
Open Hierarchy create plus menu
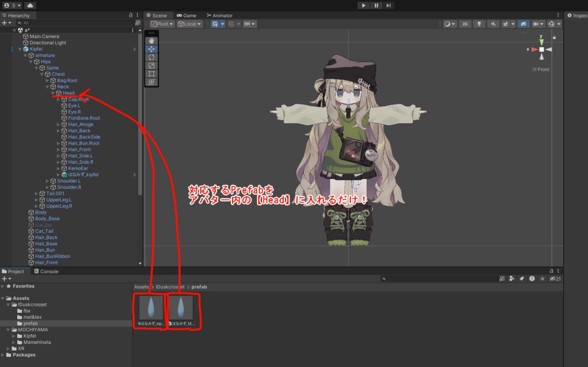(6, 23)
